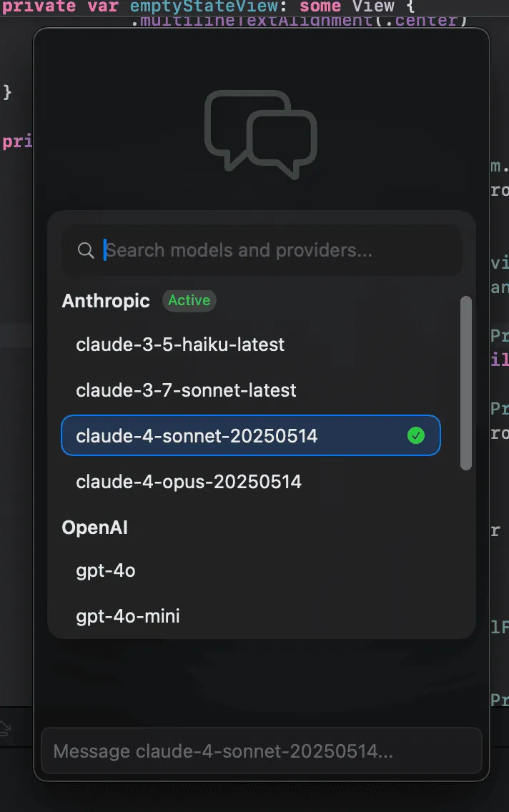Screen dimensions: 509x812
Task: Choose gpt-4o-mini under OpenAI
Action: (x=128, y=615)
